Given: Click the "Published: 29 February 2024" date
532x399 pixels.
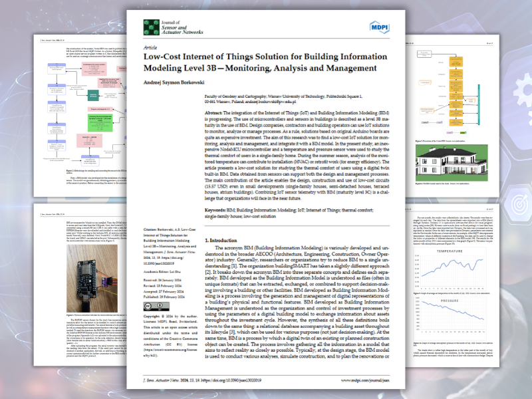Looking at the screenshot, I should (x=164, y=297).
